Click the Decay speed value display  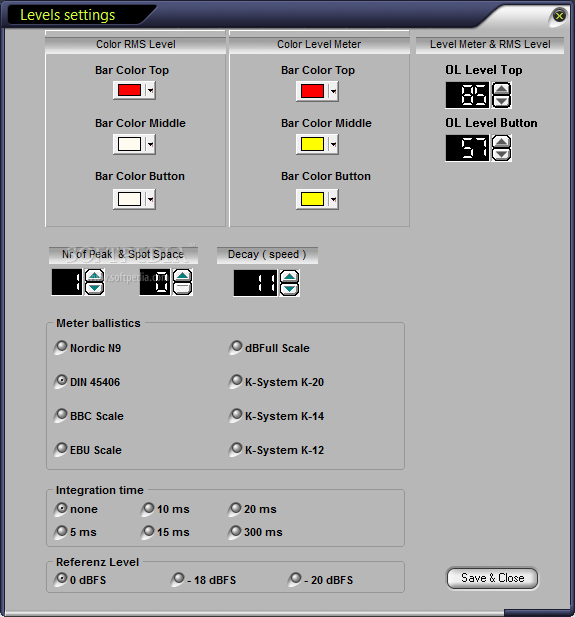point(255,283)
